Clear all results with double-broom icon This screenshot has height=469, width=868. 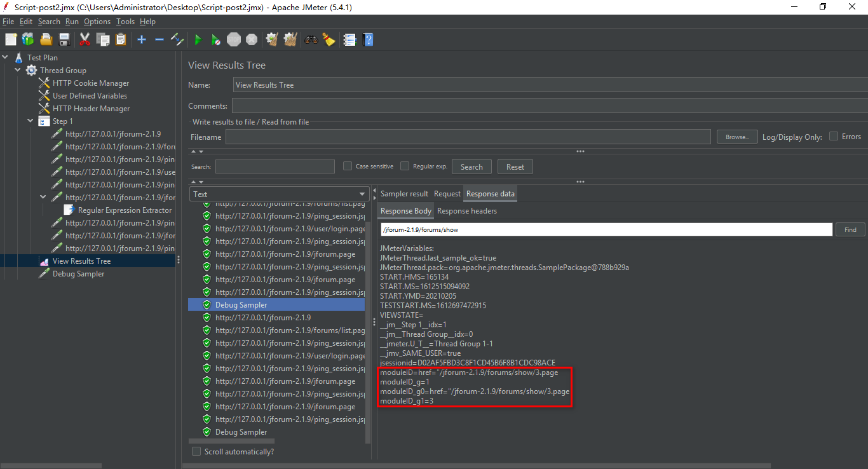pos(290,39)
